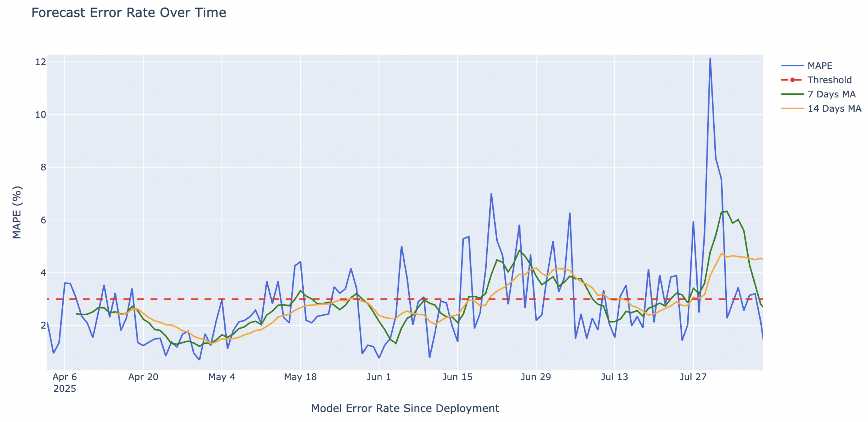Click the 12 y-axis tick label

[40, 62]
